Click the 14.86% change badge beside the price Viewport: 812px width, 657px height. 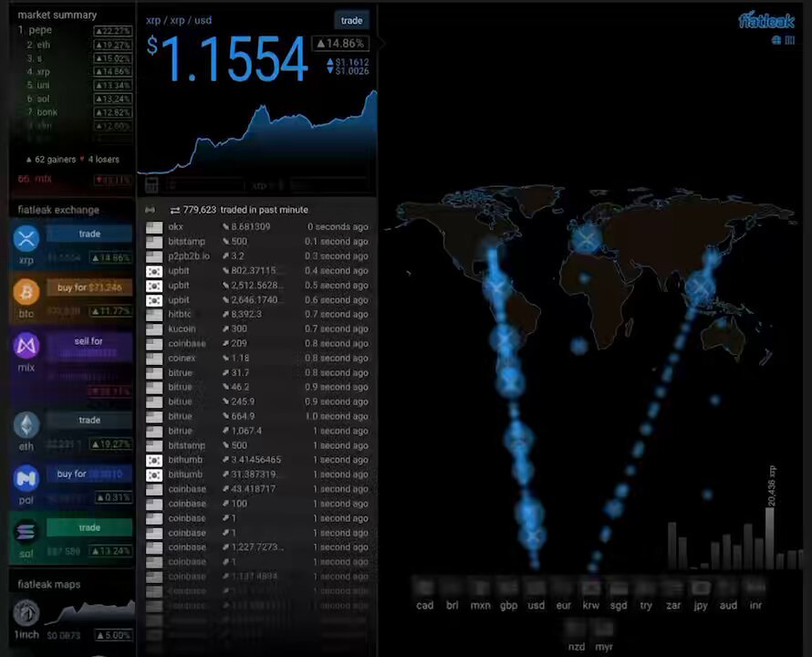(340, 44)
